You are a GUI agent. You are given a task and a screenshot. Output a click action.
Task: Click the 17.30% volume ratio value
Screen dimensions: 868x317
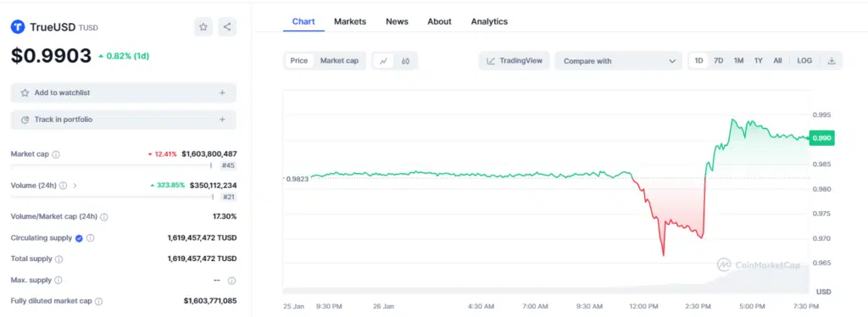coord(225,216)
